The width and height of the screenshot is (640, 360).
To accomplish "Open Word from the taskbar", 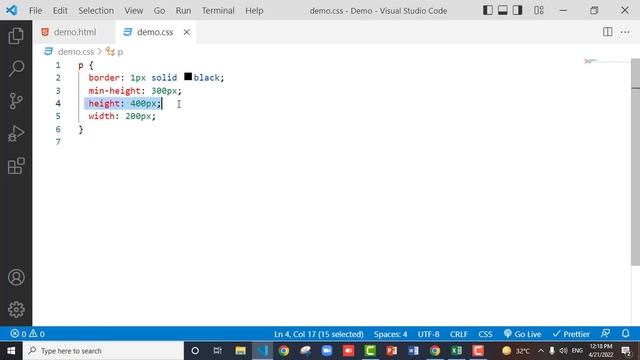I will click(x=413, y=351).
